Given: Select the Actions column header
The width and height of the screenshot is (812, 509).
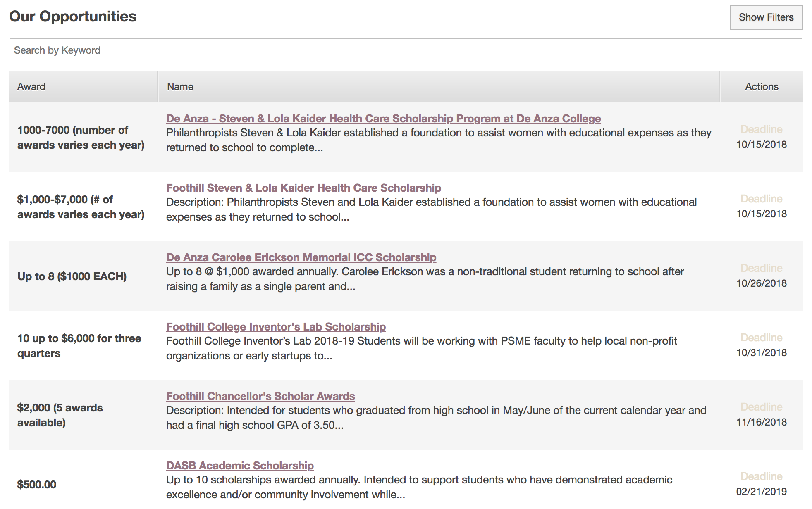Looking at the screenshot, I should (761, 87).
